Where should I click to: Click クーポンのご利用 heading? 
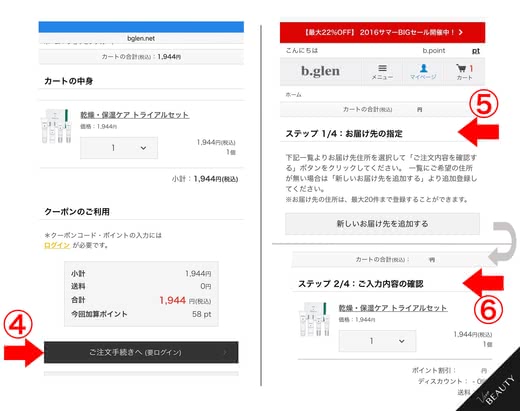(x=77, y=212)
